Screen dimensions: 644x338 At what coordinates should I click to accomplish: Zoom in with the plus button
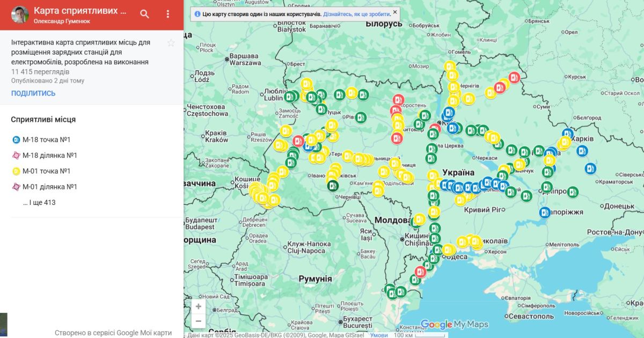(x=199, y=307)
